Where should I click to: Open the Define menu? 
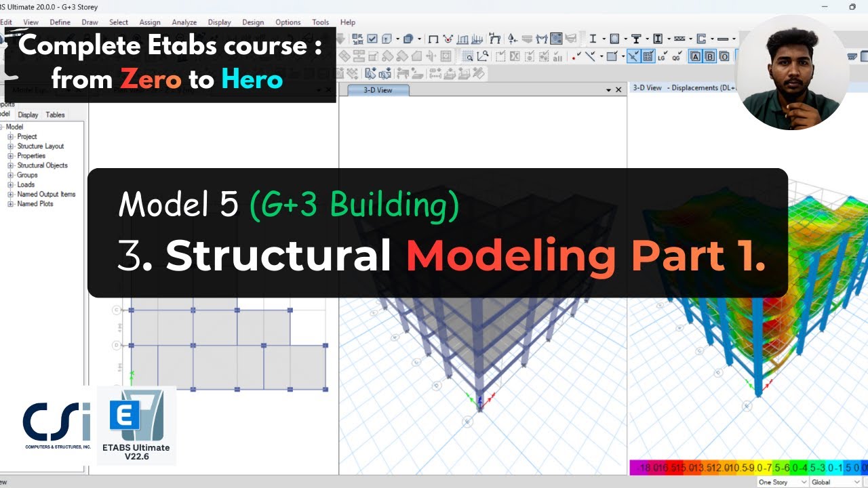click(60, 22)
